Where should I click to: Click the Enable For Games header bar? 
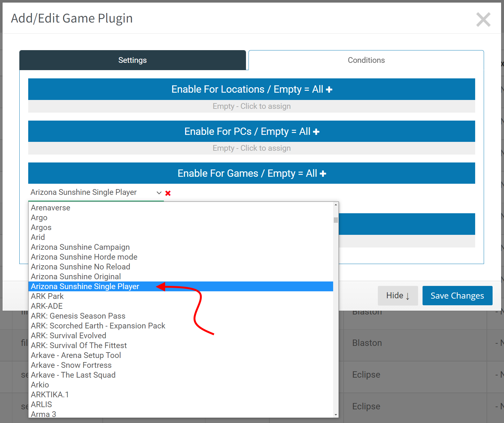252,173
